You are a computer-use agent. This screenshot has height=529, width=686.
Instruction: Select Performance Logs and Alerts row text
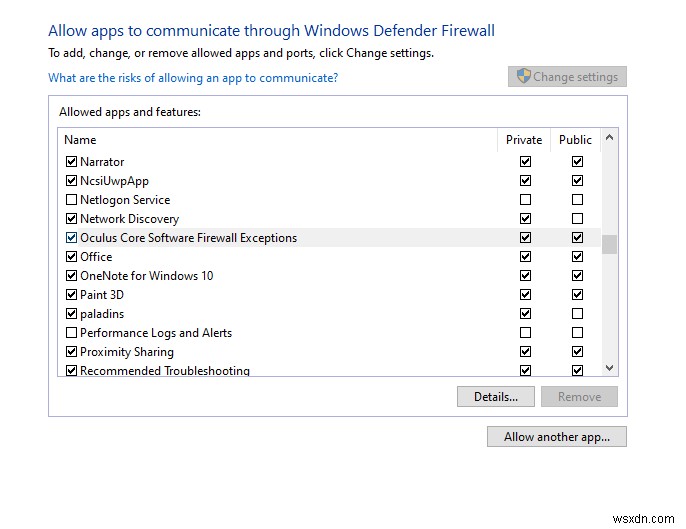click(156, 333)
